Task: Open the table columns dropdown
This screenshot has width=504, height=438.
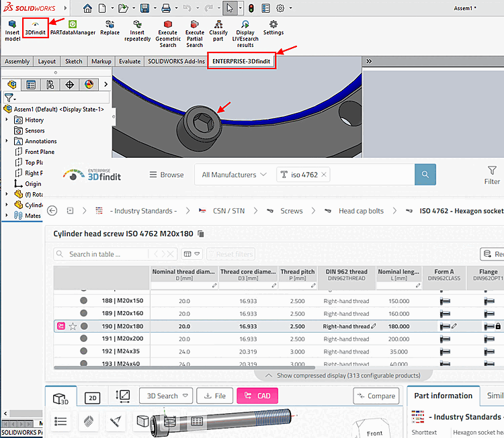Action: click(192, 254)
